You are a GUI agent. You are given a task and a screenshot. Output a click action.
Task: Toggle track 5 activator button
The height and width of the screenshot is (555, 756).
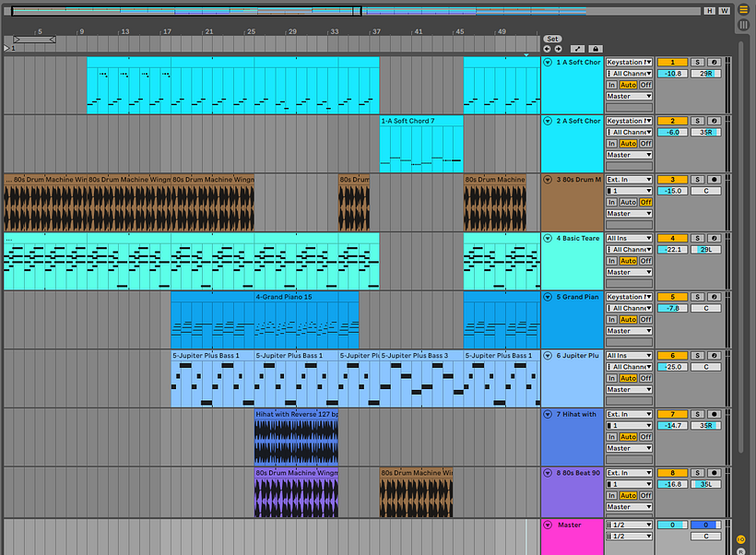(672, 297)
